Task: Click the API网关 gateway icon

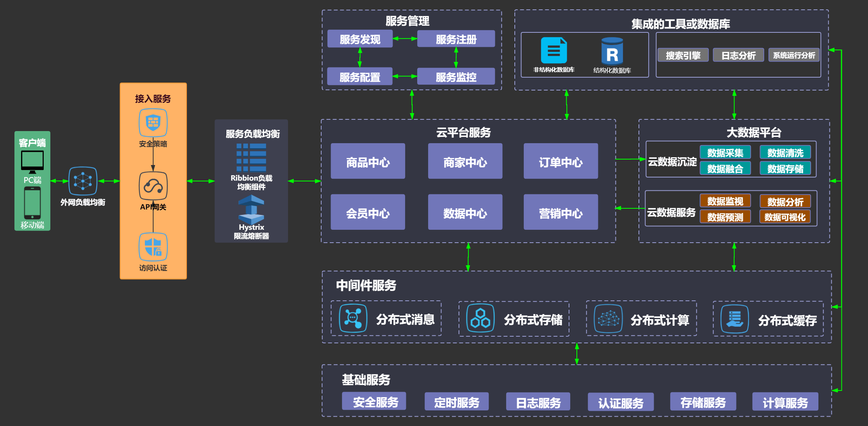Action: pos(153,186)
